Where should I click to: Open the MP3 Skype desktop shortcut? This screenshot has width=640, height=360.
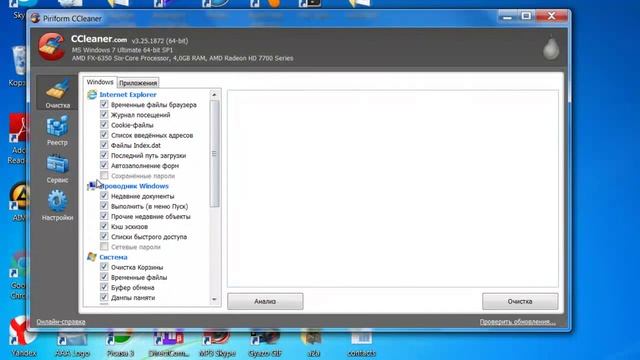coord(217,342)
